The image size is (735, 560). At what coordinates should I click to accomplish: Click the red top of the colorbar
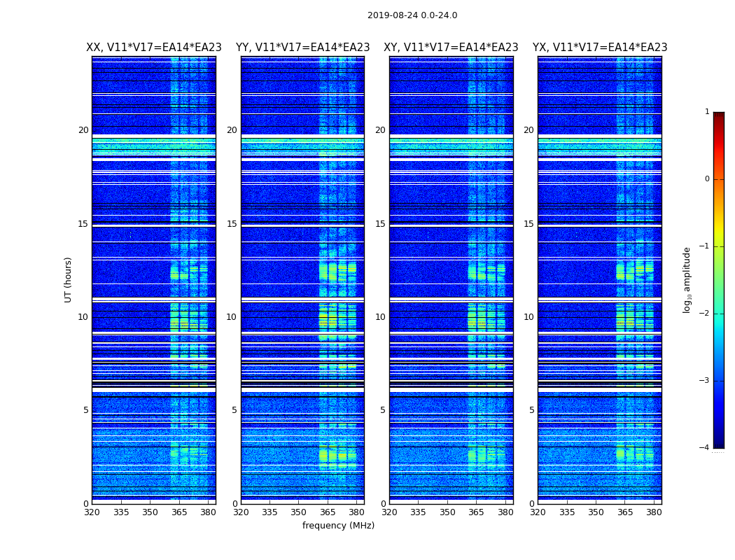click(719, 121)
